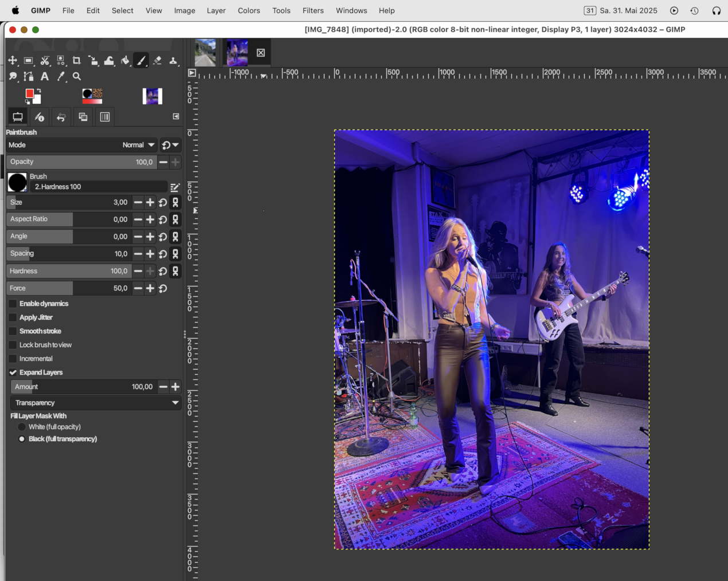Viewport: 728px width, 581px height.
Task: Open the Transparency fill type dropdown
Action: [x=95, y=403]
